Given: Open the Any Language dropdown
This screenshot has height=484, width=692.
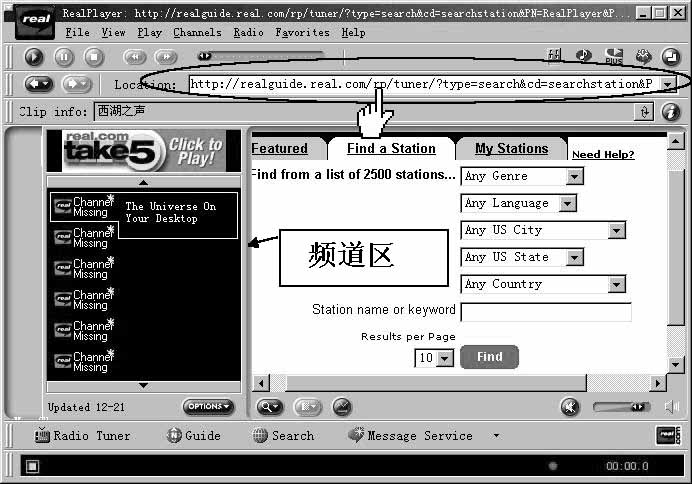Looking at the screenshot, I should coord(567,203).
